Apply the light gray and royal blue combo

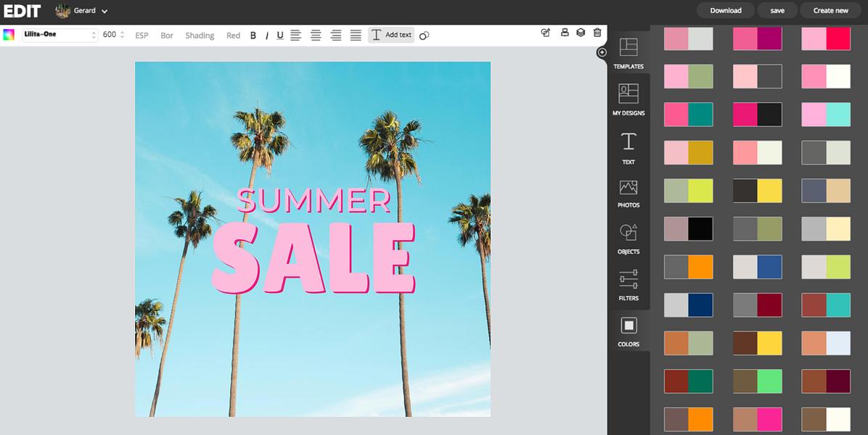click(x=757, y=267)
